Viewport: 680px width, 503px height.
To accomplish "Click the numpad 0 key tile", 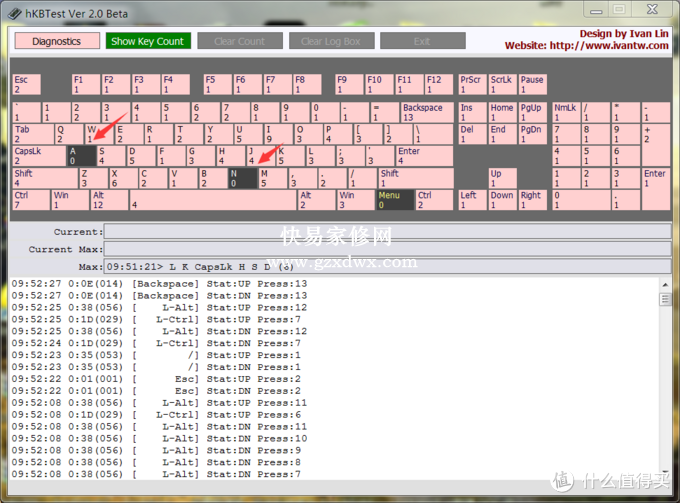I will (581, 200).
